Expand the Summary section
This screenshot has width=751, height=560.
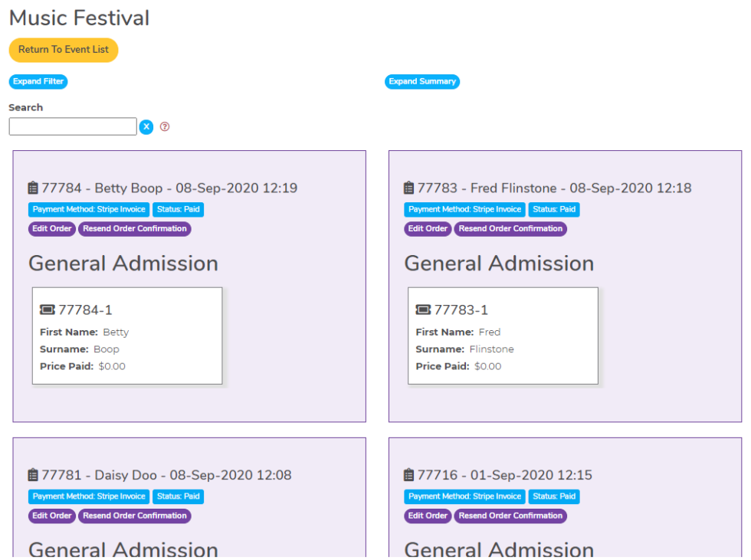[422, 81]
